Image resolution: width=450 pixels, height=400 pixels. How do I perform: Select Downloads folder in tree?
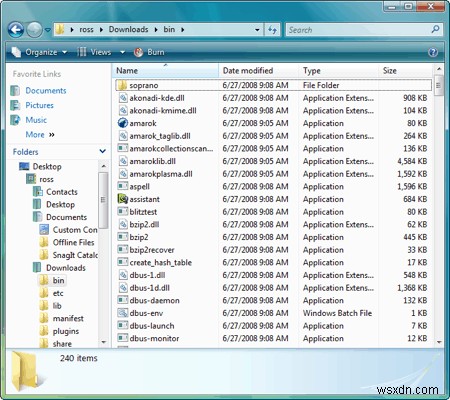click(66, 268)
